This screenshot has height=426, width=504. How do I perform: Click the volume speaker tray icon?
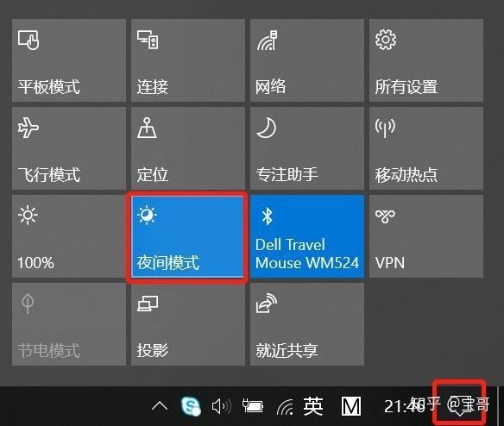[222, 406]
